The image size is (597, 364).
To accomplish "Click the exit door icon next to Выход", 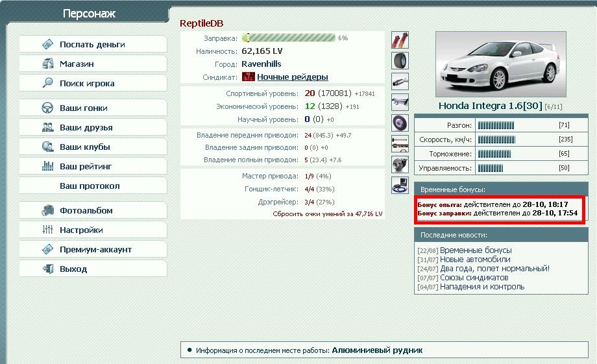I will click(x=47, y=269).
